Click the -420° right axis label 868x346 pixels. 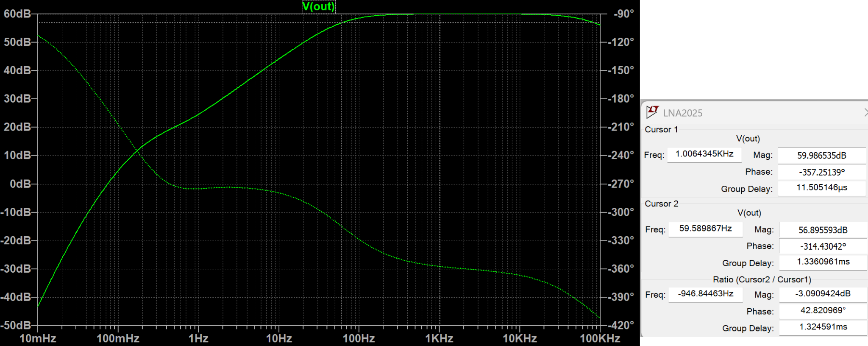tap(621, 326)
